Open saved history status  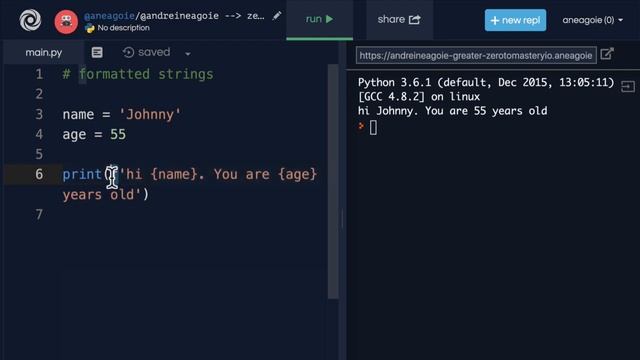click(146, 52)
